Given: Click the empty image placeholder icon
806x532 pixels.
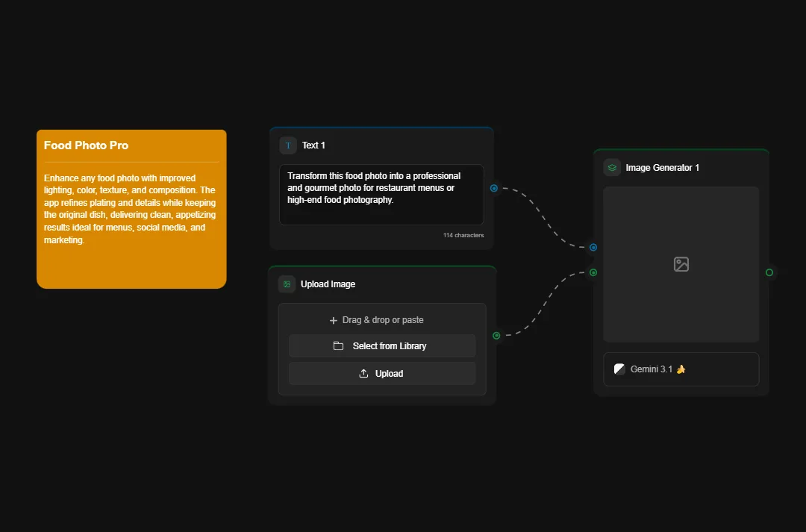Looking at the screenshot, I should tap(681, 264).
